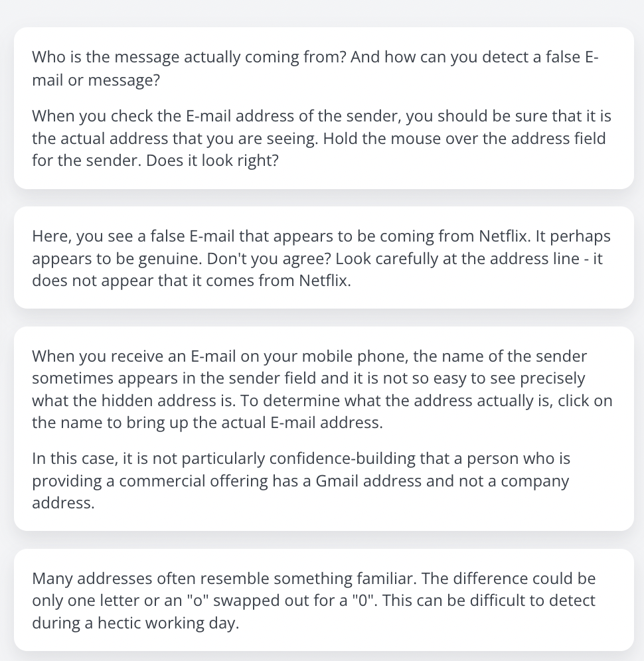This screenshot has width=644, height=661.
Task: Click the question 'Who is the message actually coming from?'
Action: point(189,56)
